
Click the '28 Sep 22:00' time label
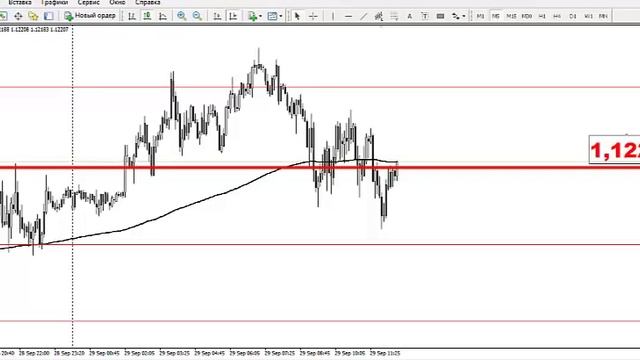34,353
